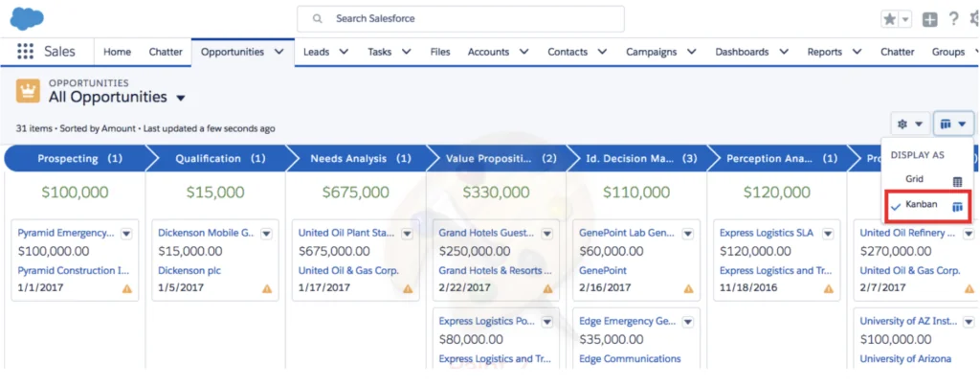The height and width of the screenshot is (386, 980).
Task: Expand the Accounts tab dropdown arrow
Action: 523,52
